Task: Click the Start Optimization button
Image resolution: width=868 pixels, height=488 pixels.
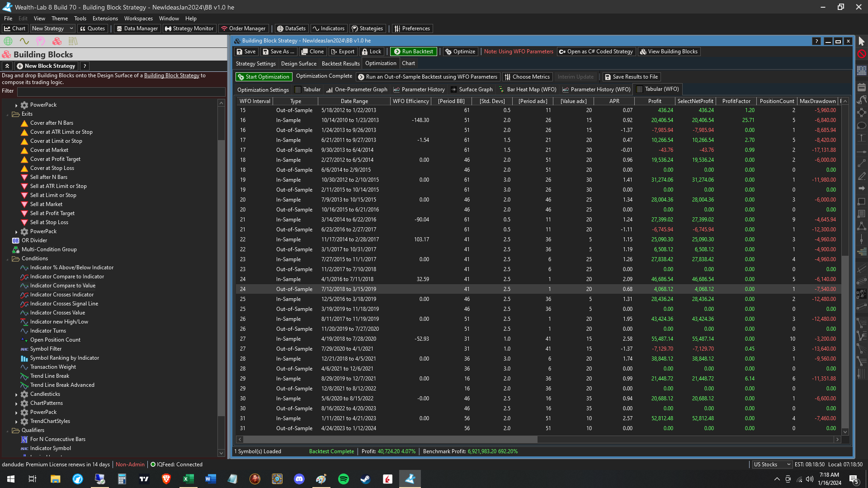Action: tap(264, 77)
